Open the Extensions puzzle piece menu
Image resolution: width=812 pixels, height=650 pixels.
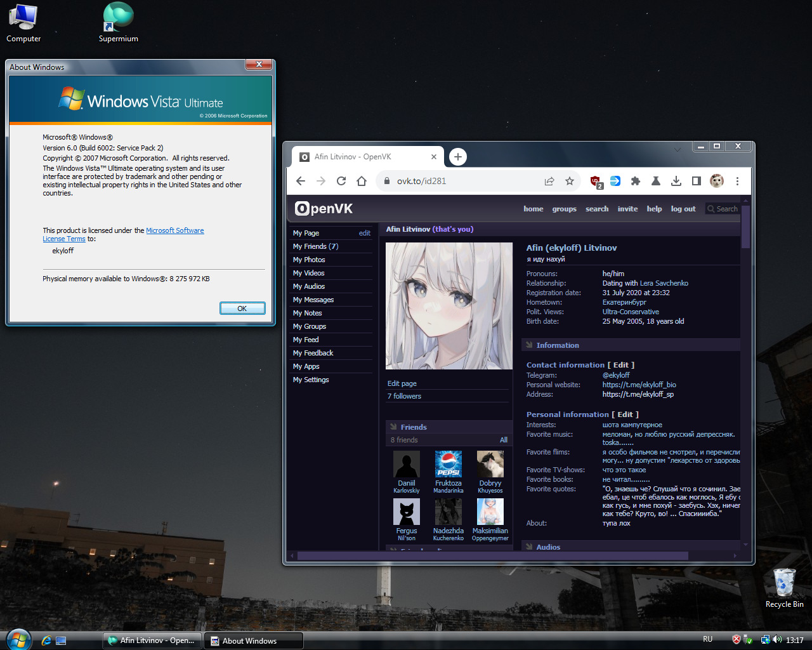click(x=636, y=181)
